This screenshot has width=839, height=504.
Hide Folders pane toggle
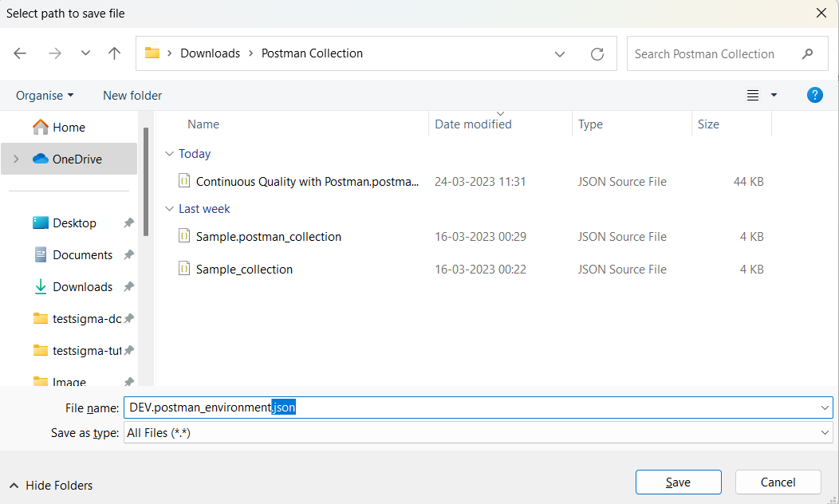51,486
